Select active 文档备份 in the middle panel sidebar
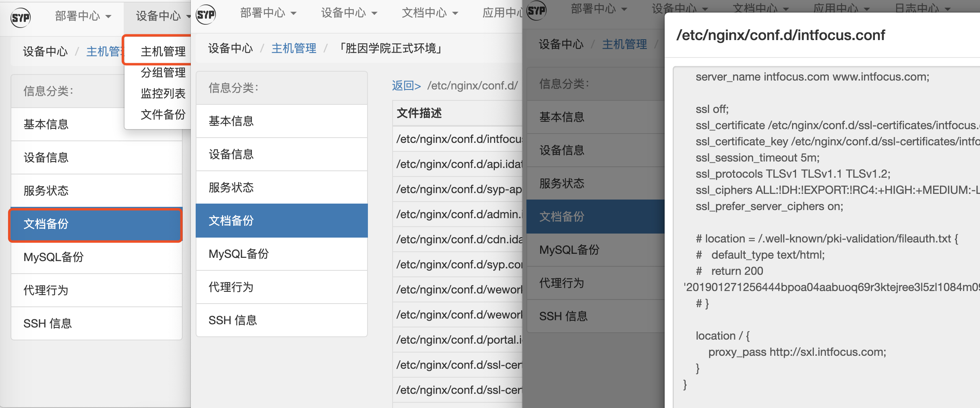Image resolution: width=980 pixels, height=408 pixels. click(282, 221)
